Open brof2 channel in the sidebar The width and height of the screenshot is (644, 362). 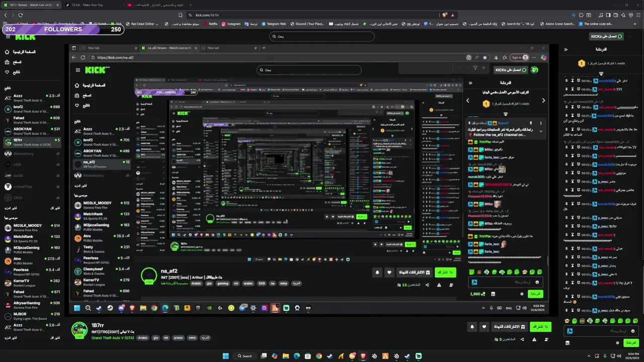[32, 109]
